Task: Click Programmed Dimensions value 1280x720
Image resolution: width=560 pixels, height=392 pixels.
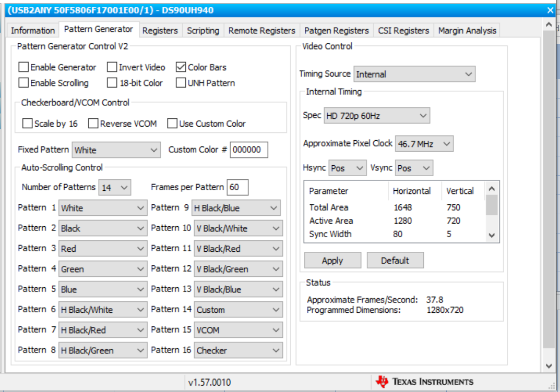Action: (x=445, y=310)
